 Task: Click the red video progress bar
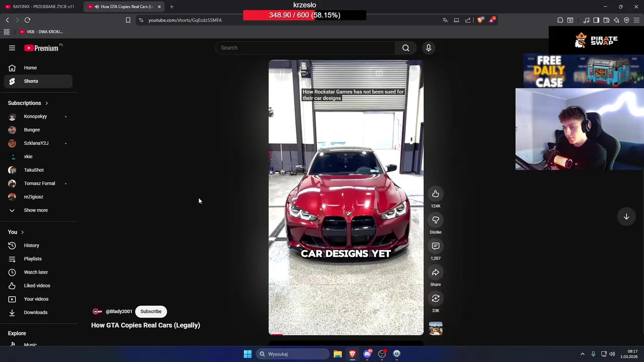pos(276,334)
